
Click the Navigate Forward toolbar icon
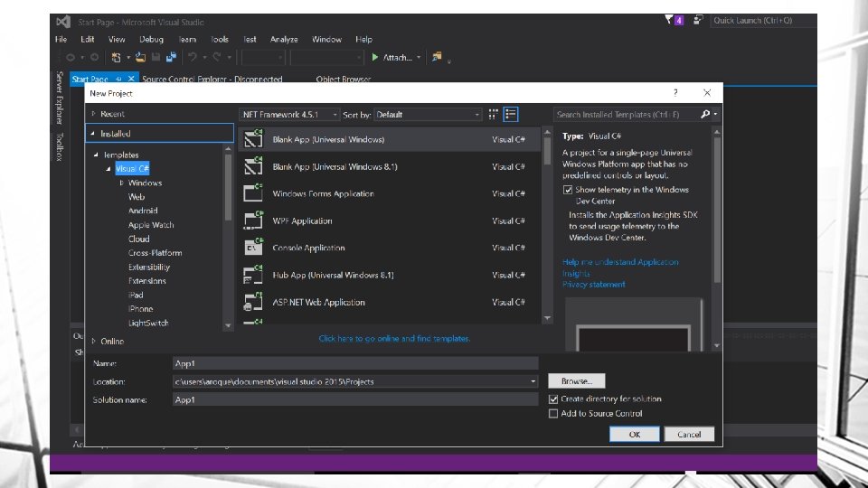95,57
